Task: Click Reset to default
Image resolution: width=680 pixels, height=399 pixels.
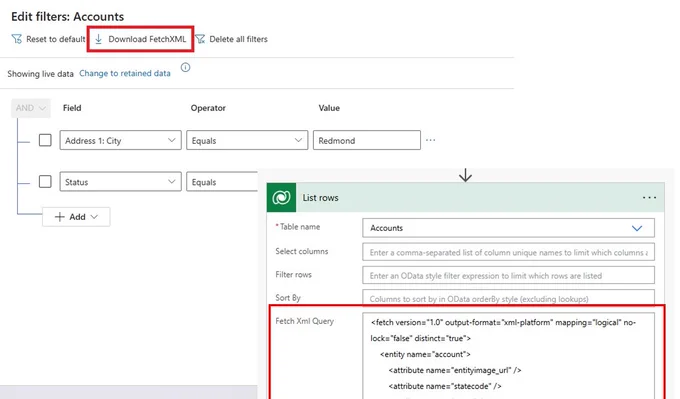Action: pyautogui.click(x=56, y=39)
